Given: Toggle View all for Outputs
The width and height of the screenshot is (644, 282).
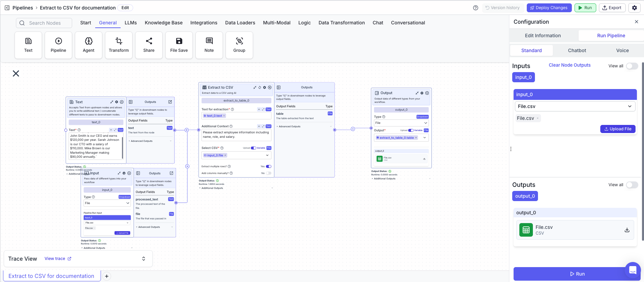Looking at the screenshot, I should [x=632, y=185].
